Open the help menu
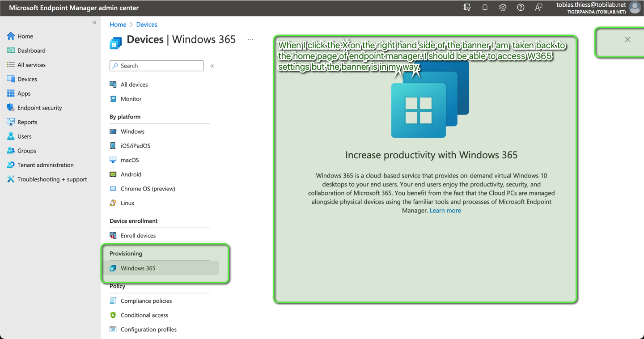 click(521, 8)
